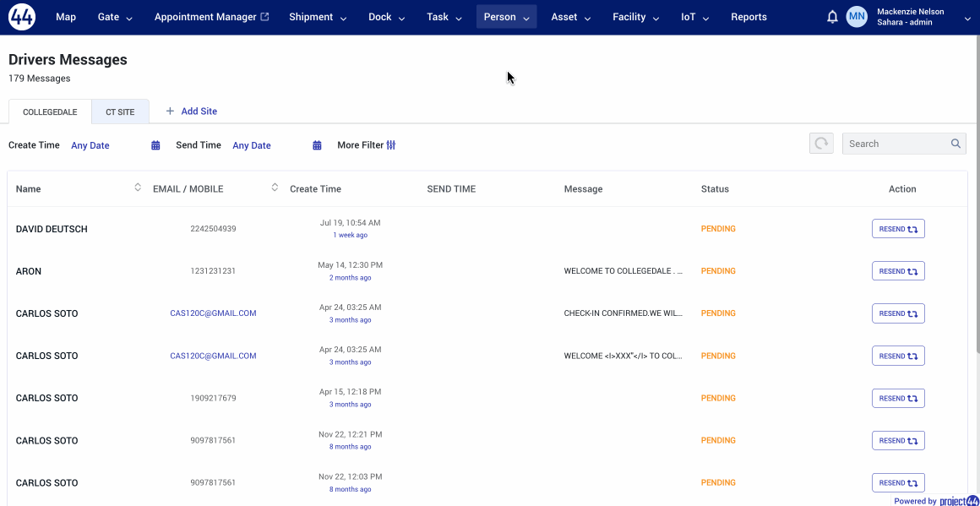The image size is (980, 506).
Task: Click mobile number 1909217679
Action: pos(213,398)
